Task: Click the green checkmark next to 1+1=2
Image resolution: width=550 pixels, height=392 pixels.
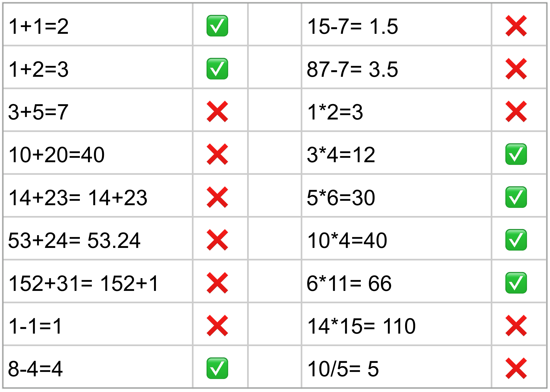Action: pos(217,26)
